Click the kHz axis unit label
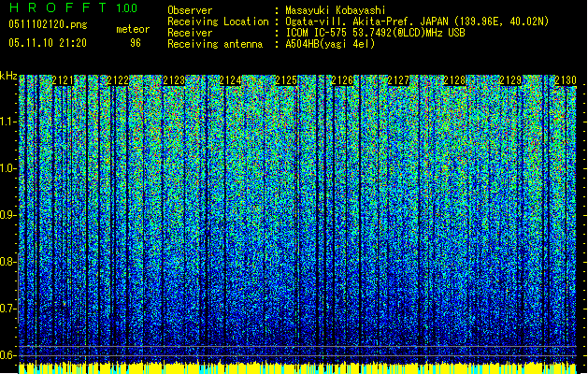 [8, 76]
